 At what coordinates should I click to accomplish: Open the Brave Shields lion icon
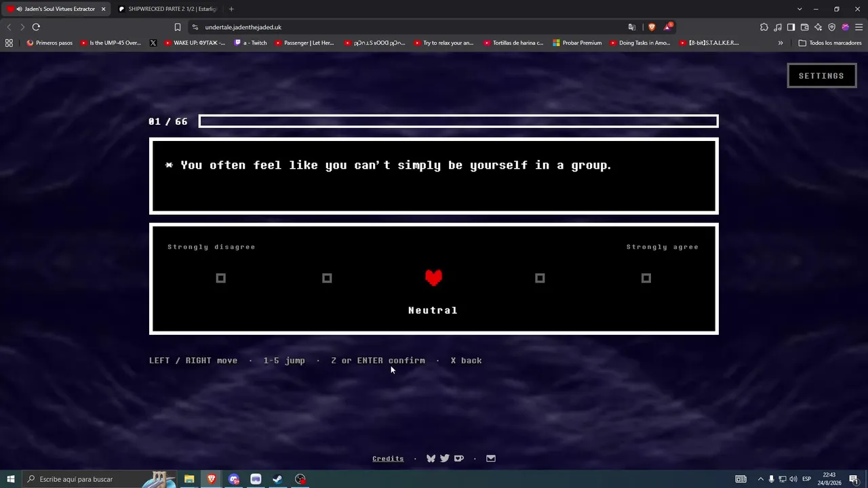click(652, 27)
